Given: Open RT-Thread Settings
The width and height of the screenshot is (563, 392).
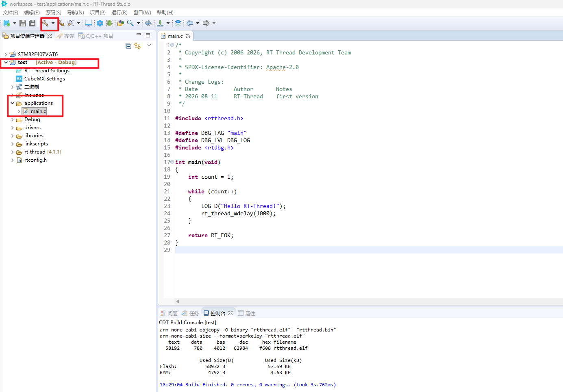Looking at the screenshot, I should (47, 71).
